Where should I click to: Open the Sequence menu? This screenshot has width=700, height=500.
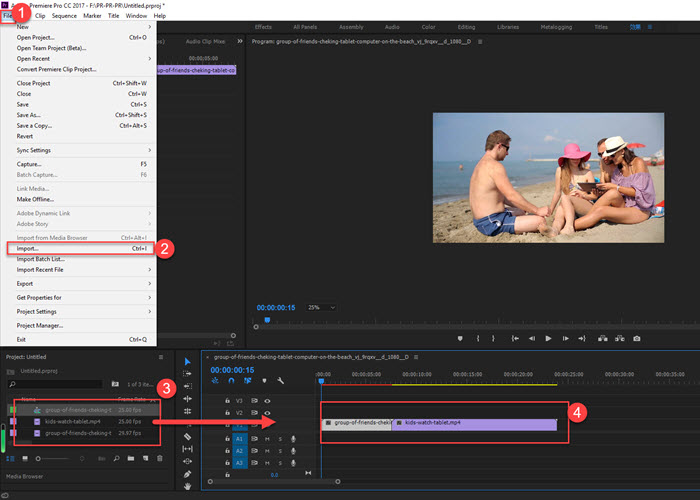tap(64, 16)
